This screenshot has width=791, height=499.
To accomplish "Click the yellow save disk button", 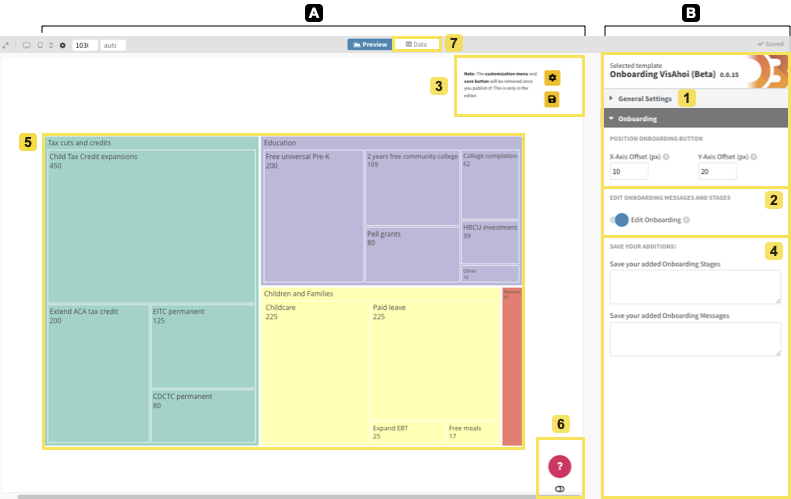I will 552,100.
